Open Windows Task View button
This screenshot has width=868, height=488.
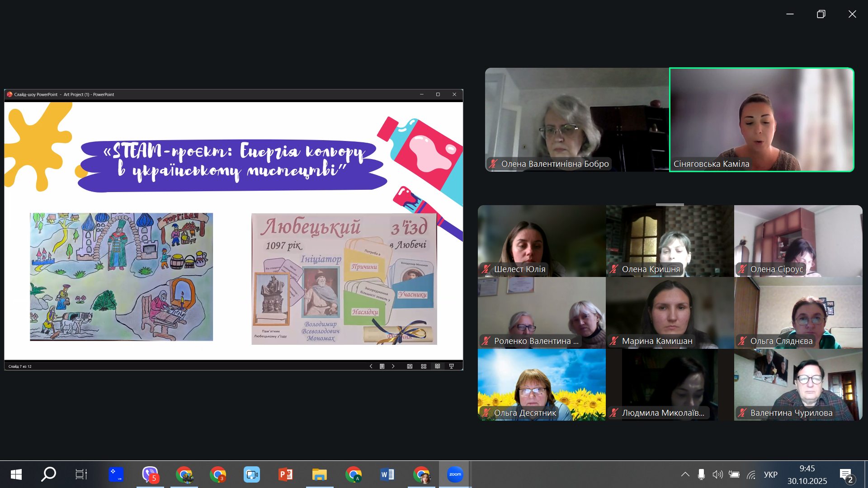[x=81, y=474]
